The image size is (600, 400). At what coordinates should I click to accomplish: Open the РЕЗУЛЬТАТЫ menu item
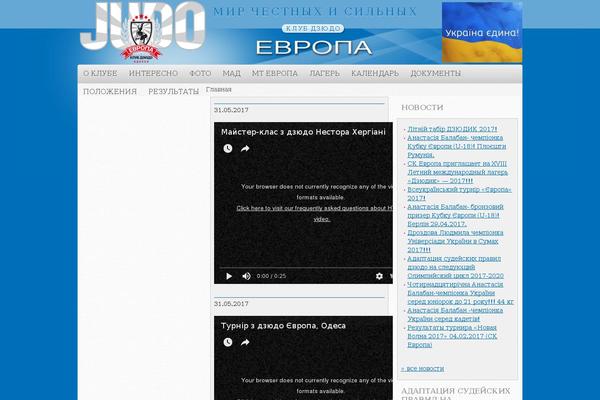174,91
